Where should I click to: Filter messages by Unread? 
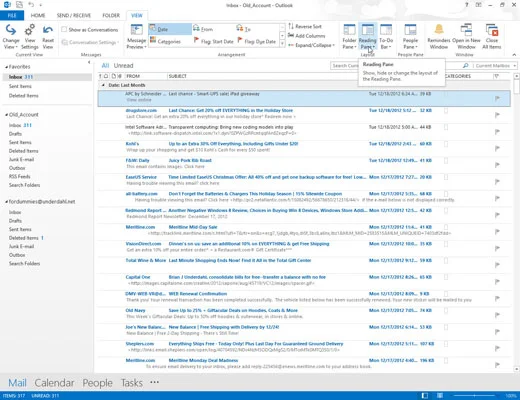point(123,66)
